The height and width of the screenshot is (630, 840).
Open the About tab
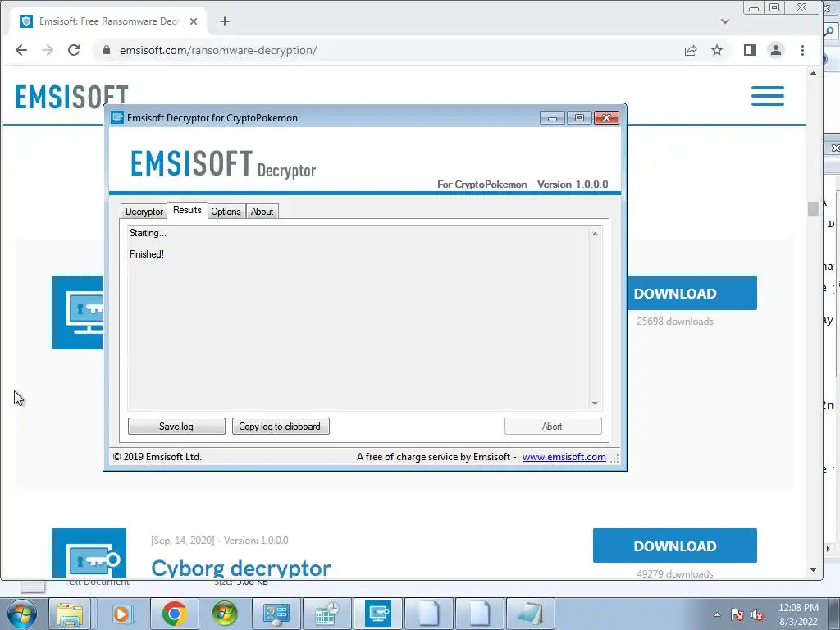262,212
